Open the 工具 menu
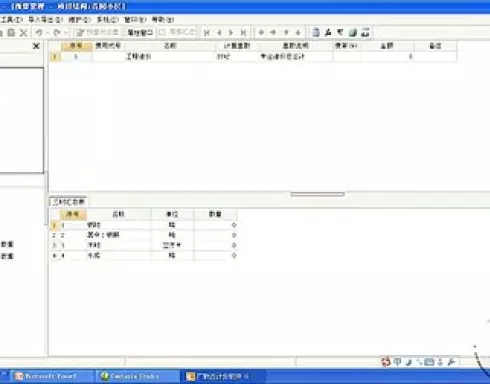490x384 pixels. tap(12, 20)
